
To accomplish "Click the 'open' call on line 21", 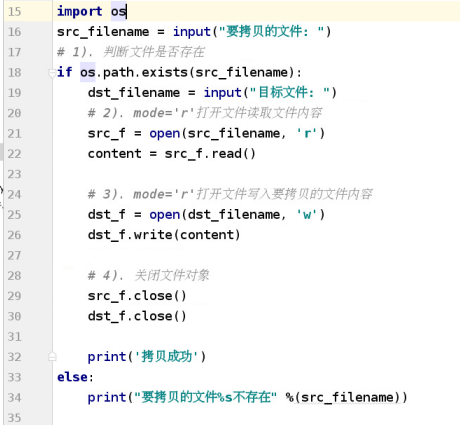I will [165, 134].
